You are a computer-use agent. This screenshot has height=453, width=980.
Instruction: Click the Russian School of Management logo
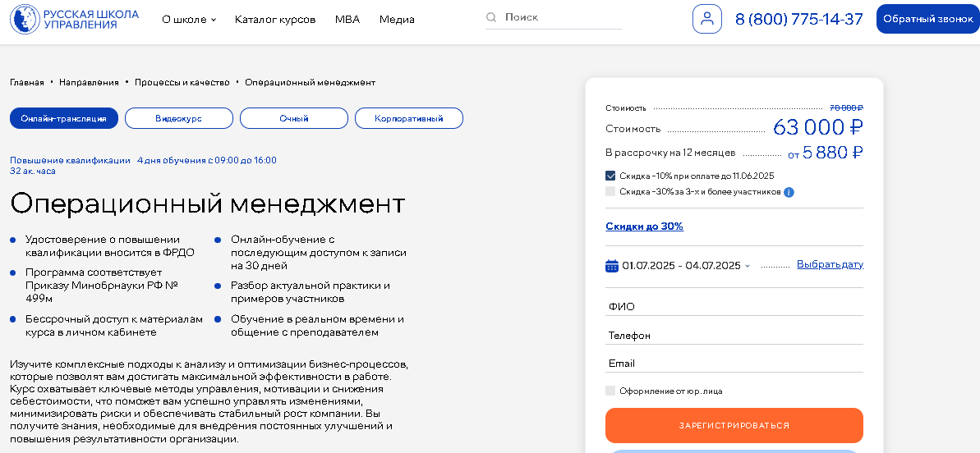(x=74, y=20)
